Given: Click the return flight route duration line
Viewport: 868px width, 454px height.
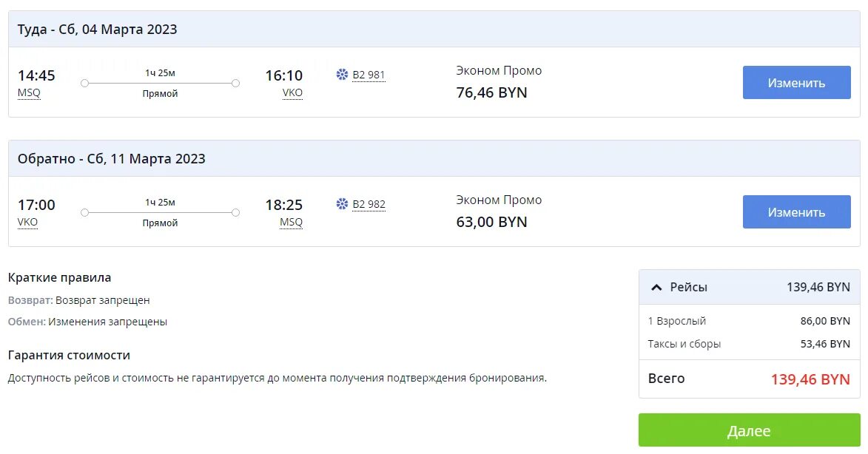Looking at the screenshot, I should pyautogui.click(x=160, y=213).
